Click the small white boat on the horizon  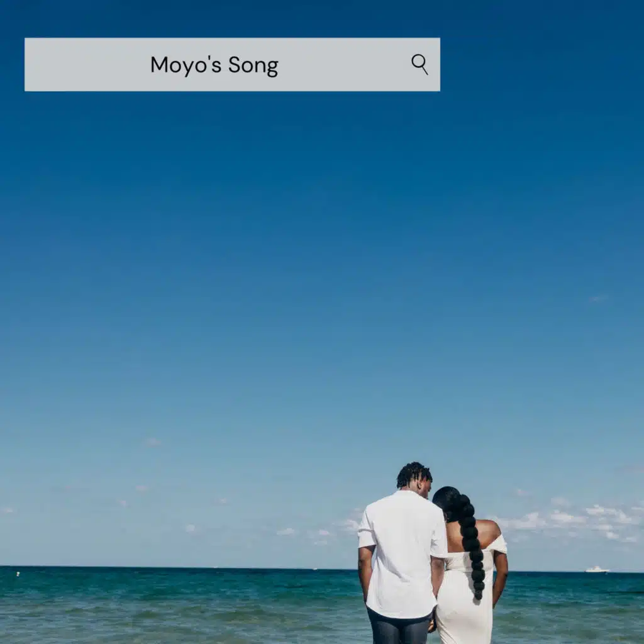pyautogui.click(x=595, y=569)
